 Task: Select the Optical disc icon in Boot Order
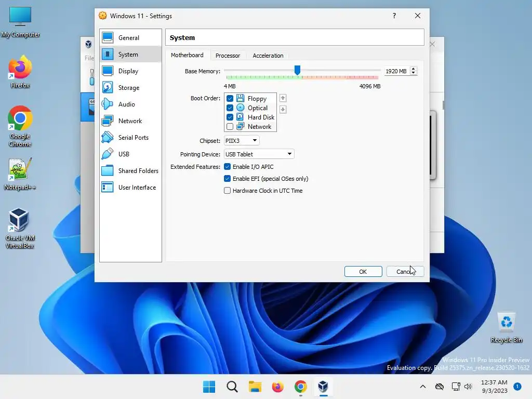[240, 108]
